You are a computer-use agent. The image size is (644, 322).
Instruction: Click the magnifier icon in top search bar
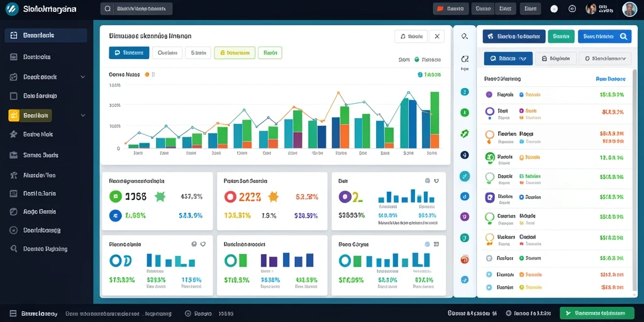click(108, 9)
